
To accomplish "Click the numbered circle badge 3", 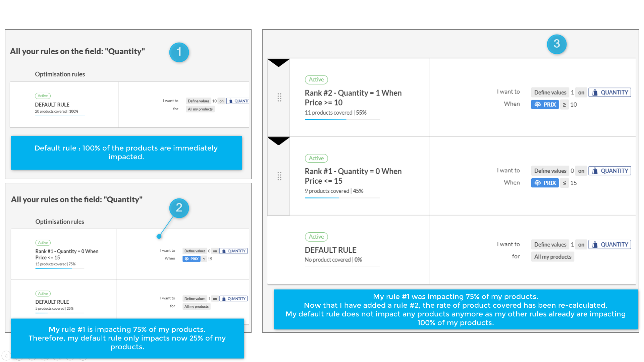I will pos(556,44).
